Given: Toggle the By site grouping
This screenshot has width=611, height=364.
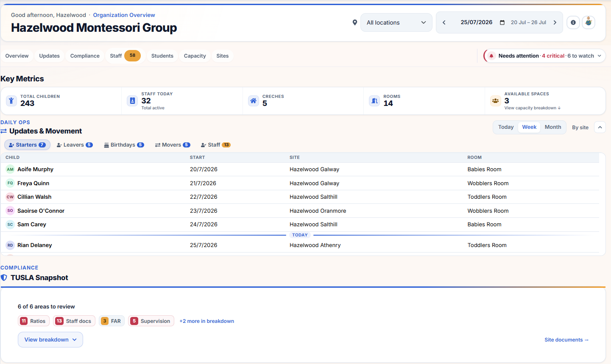Looking at the screenshot, I should click(x=580, y=128).
